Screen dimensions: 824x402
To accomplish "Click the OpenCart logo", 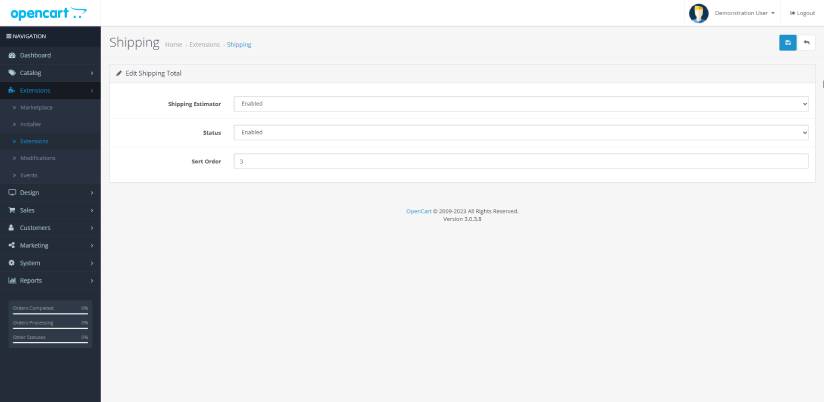I will pos(48,13).
